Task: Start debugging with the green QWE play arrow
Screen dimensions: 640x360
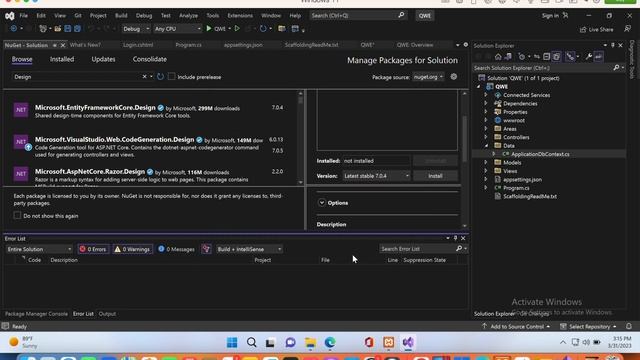Action: tap(209, 29)
